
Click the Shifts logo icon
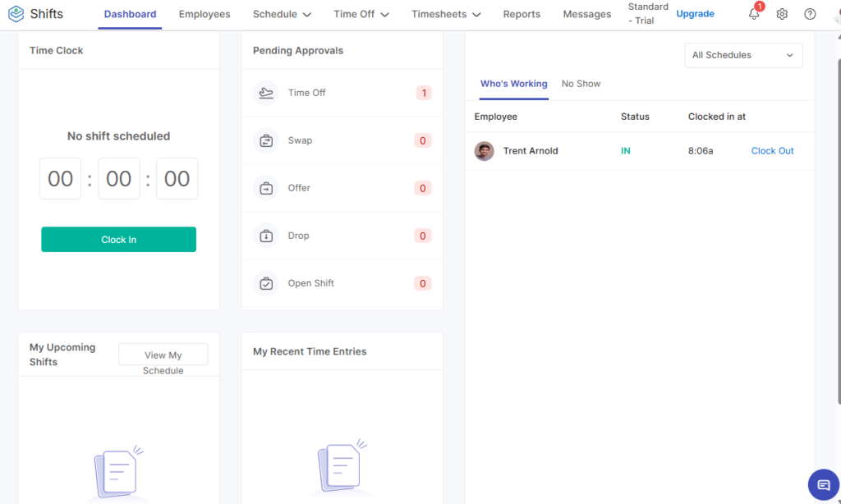tap(16, 14)
